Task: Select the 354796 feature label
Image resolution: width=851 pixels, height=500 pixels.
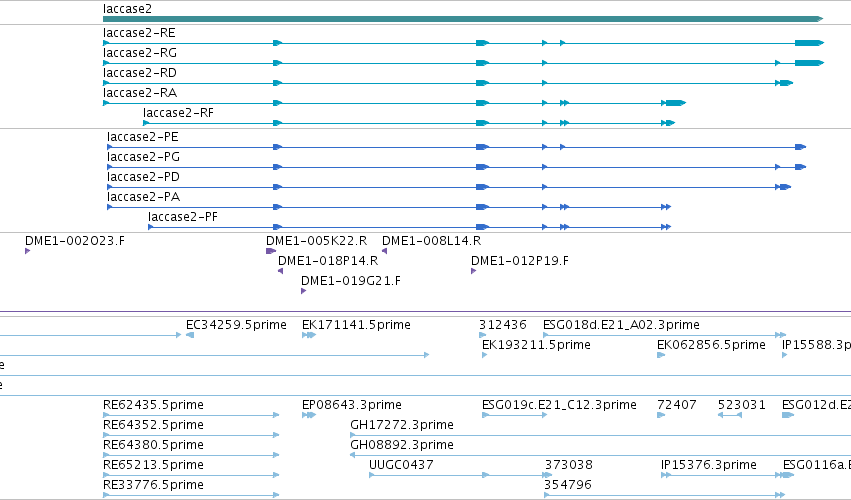Action: [568, 485]
